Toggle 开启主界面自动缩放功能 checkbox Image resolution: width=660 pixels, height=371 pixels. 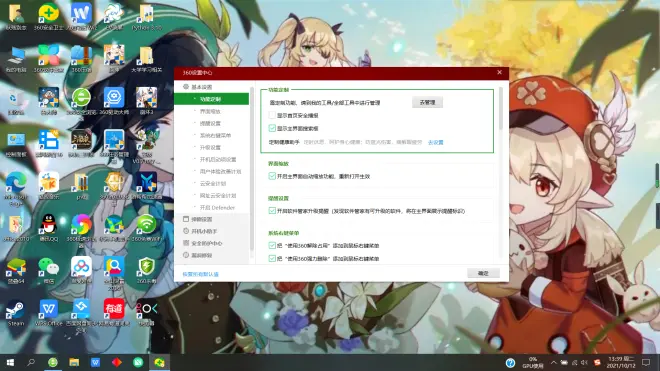pos(272,176)
